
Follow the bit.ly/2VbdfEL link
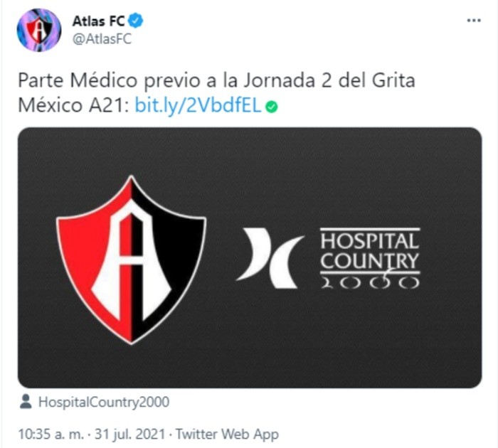198,105
